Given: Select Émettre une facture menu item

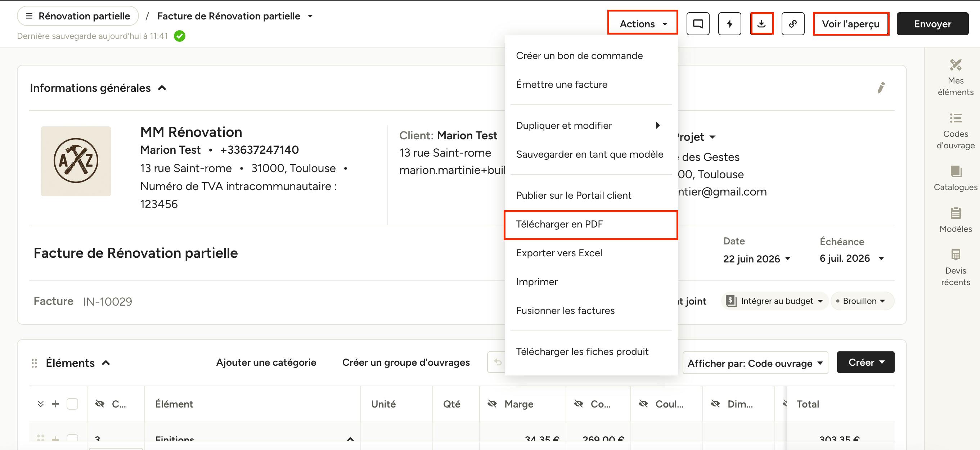Looking at the screenshot, I should [x=591, y=85].
